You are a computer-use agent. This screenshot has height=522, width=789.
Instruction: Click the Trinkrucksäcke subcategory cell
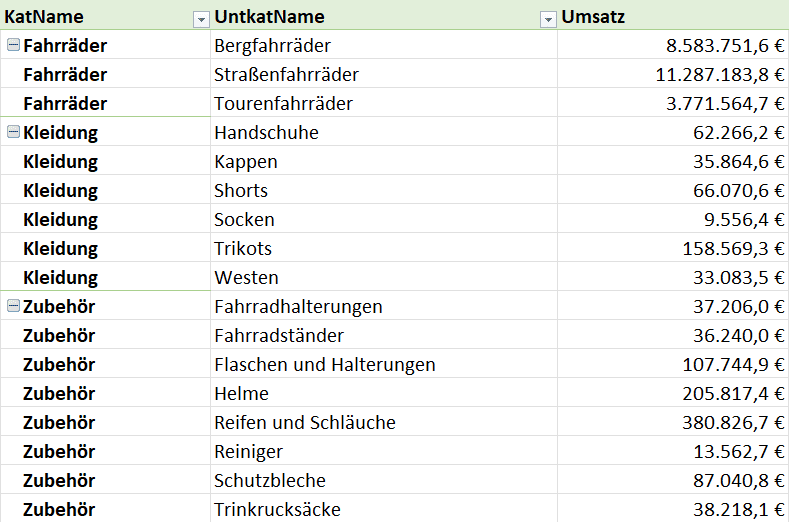point(277,510)
